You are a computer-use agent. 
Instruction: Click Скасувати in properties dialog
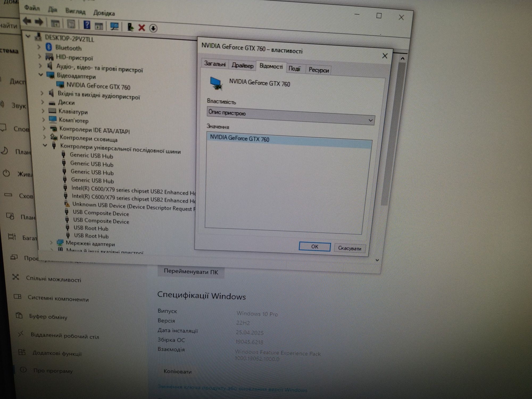(x=350, y=248)
